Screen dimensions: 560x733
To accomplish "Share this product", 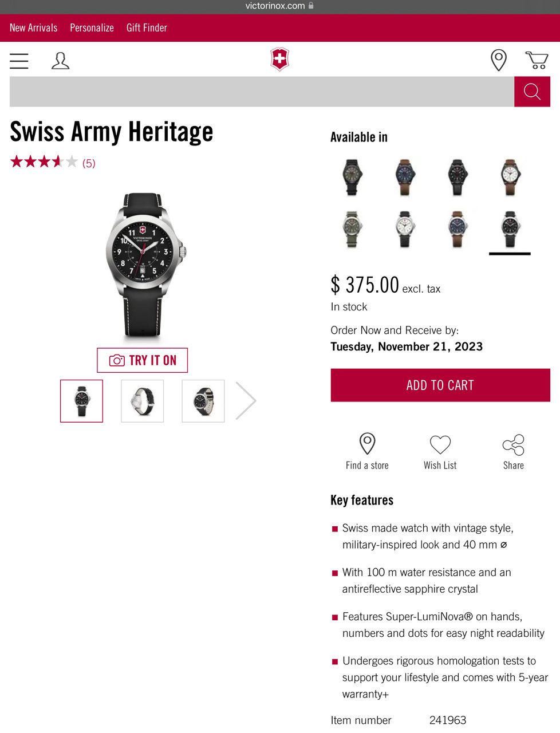I will [513, 451].
